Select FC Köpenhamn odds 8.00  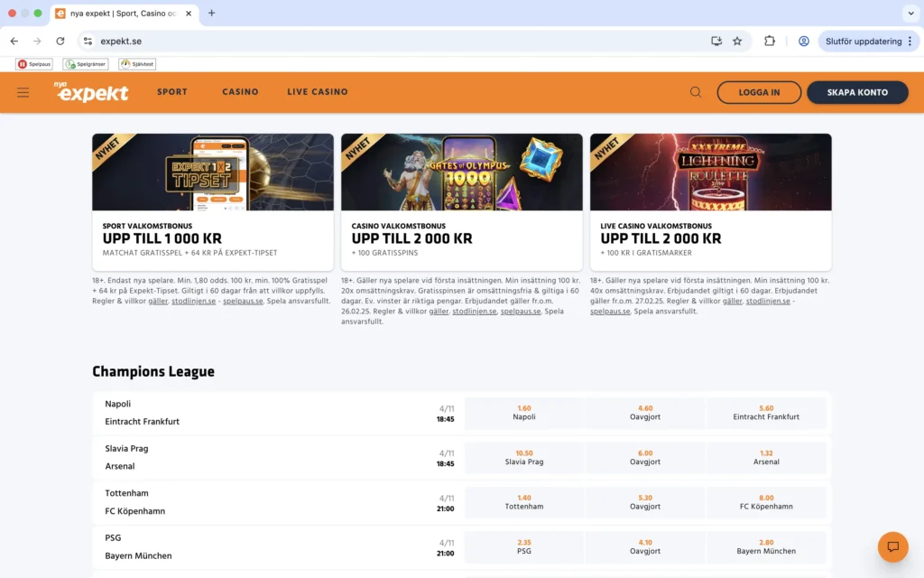[x=766, y=502]
